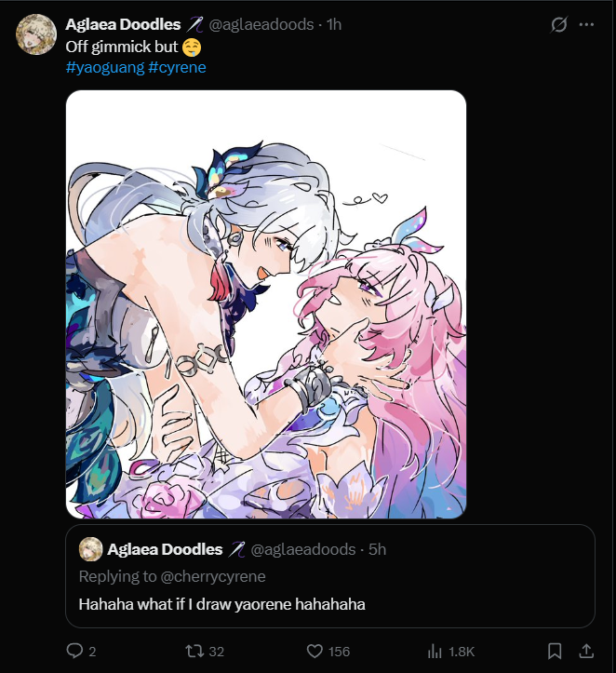Like the post with heart icon
Image resolution: width=616 pixels, height=673 pixels.
point(315,651)
